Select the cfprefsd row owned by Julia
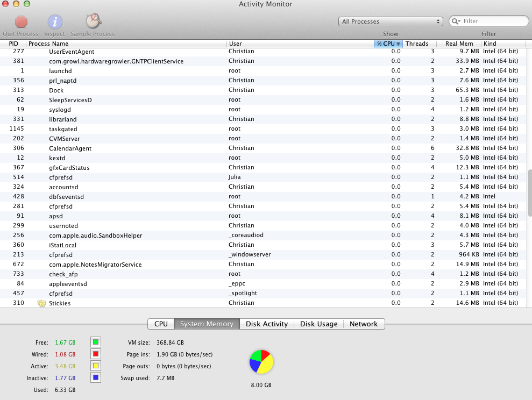The image size is (532, 400). point(263,177)
